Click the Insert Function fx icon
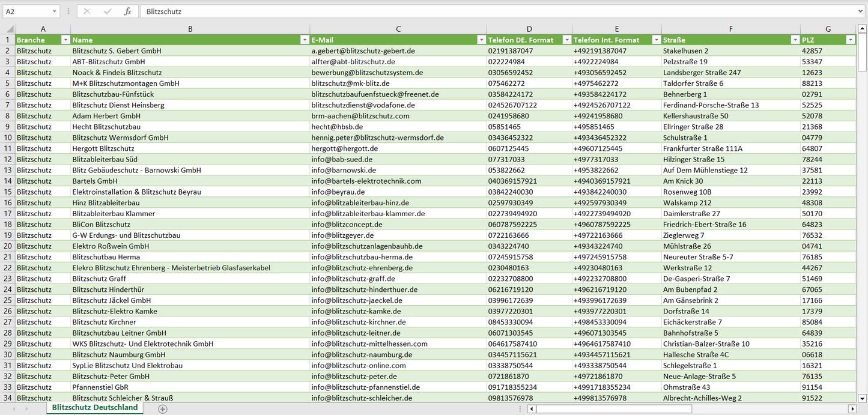 coord(127,11)
